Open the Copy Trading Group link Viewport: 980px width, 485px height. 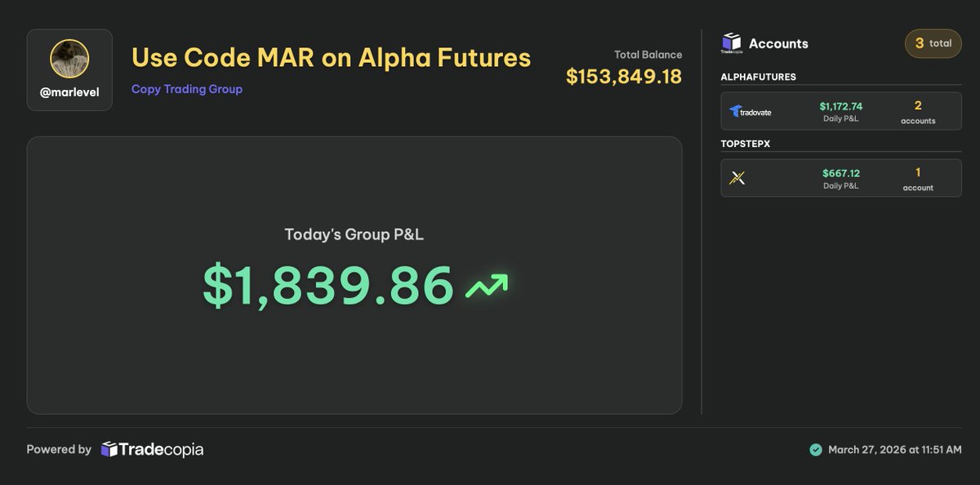tap(187, 89)
